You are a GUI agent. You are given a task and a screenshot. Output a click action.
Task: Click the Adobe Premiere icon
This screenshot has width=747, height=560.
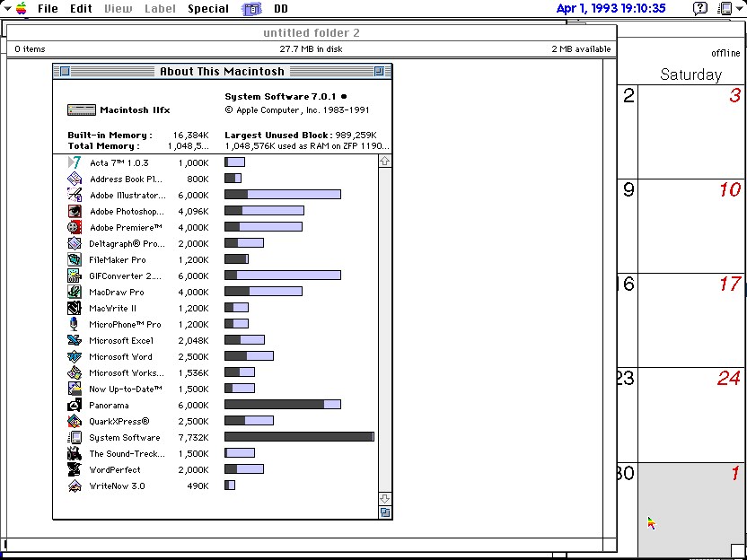click(x=75, y=228)
